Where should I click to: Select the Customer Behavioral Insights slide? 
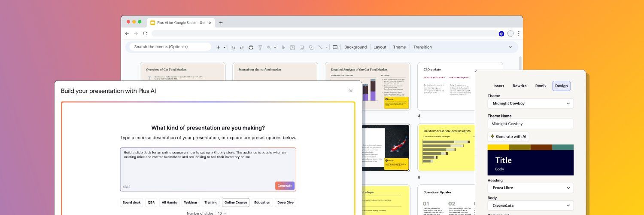tap(447, 148)
